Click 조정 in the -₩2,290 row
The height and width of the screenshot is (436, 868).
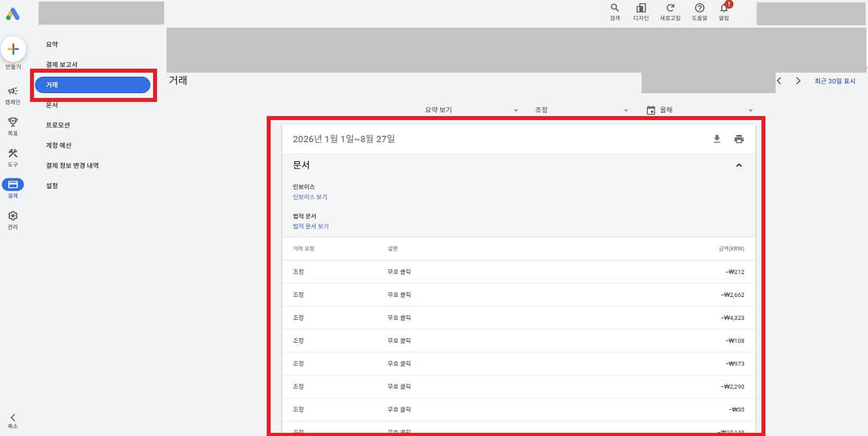[x=297, y=386]
